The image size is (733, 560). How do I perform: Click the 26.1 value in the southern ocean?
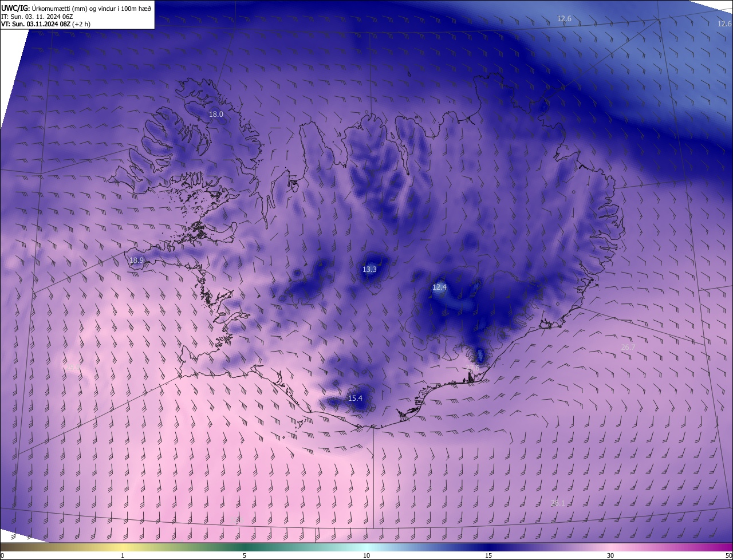click(x=558, y=503)
